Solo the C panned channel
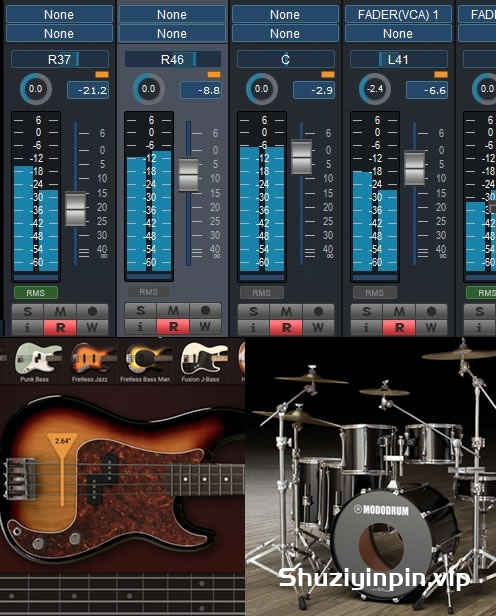The height and width of the screenshot is (616, 496). point(254,312)
